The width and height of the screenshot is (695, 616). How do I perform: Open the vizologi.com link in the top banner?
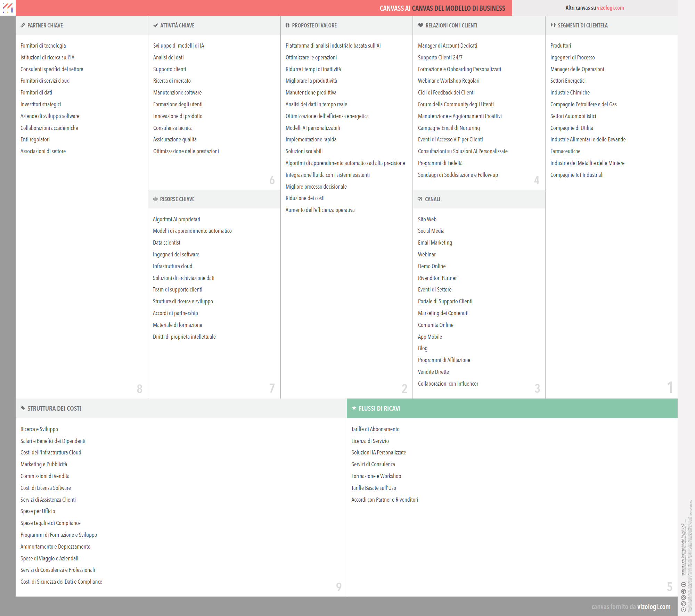coord(610,8)
